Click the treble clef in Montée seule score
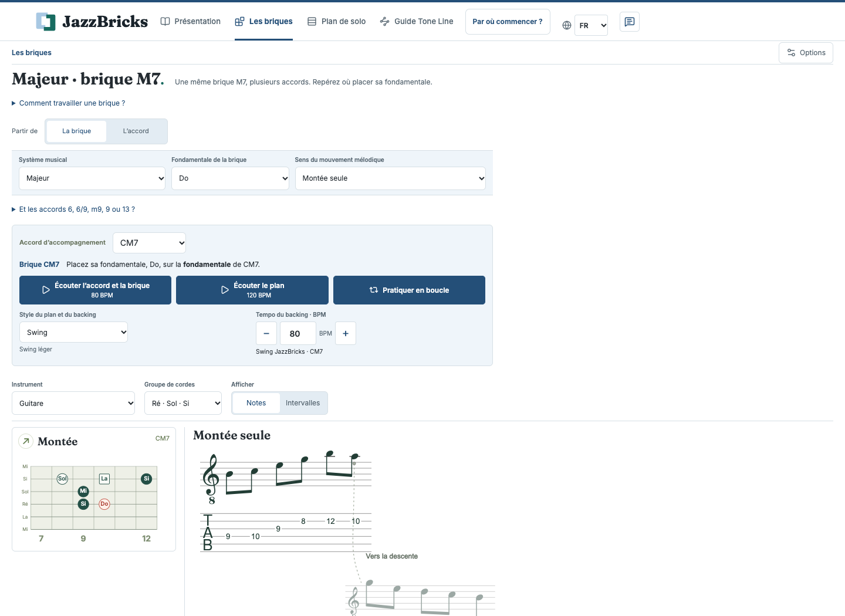The image size is (845, 616). coord(211,478)
